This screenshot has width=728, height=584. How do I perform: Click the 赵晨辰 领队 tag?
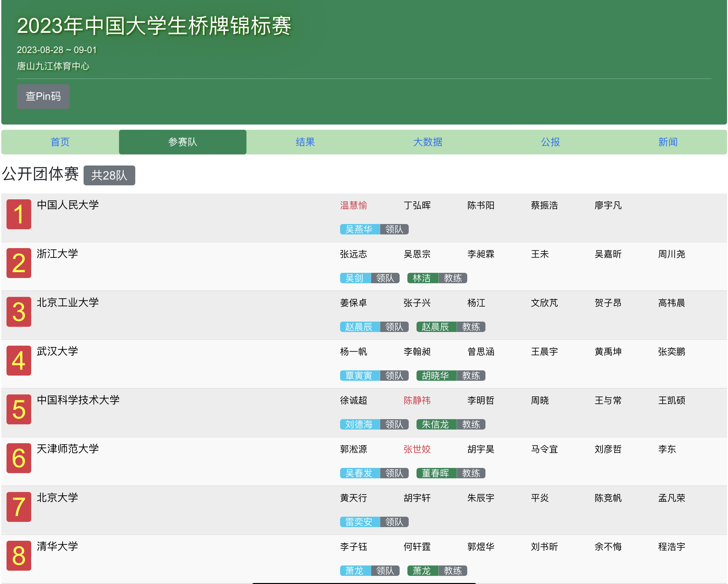(x=375, y=327)
